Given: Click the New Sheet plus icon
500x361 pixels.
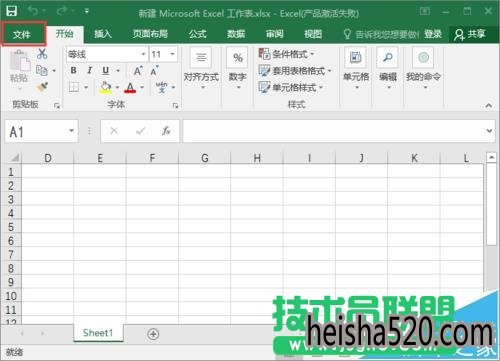Looking at the screenshot, I should 153,334.
